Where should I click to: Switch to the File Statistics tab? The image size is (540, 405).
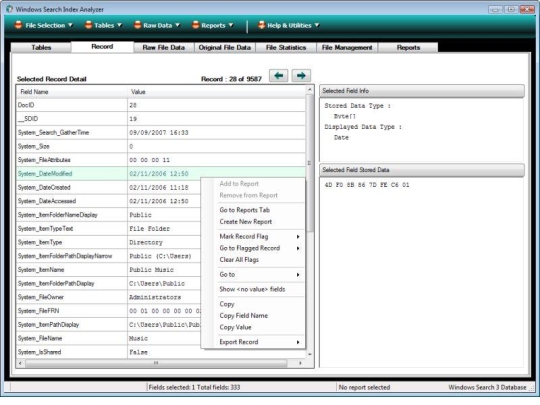tap(286, 48)
